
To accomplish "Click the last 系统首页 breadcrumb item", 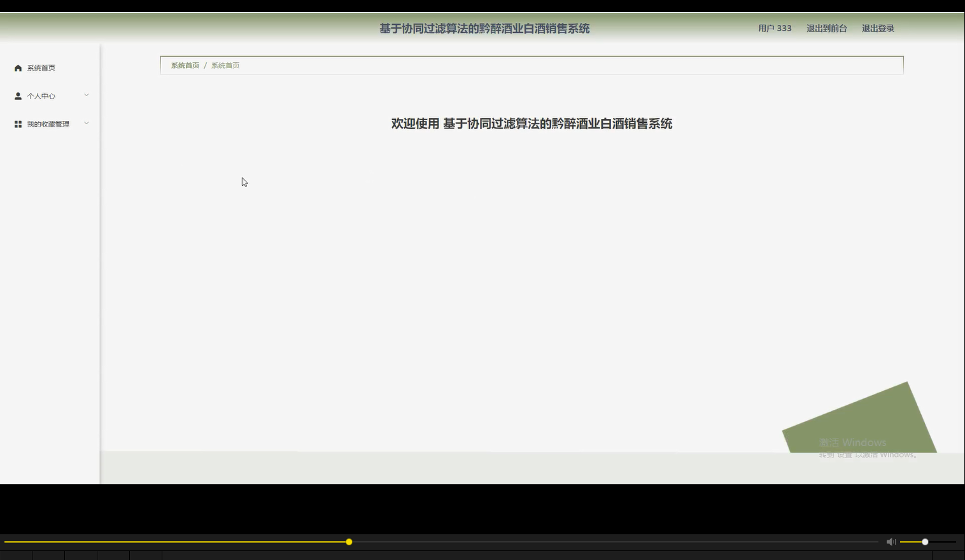I will (x=225, y=66).
